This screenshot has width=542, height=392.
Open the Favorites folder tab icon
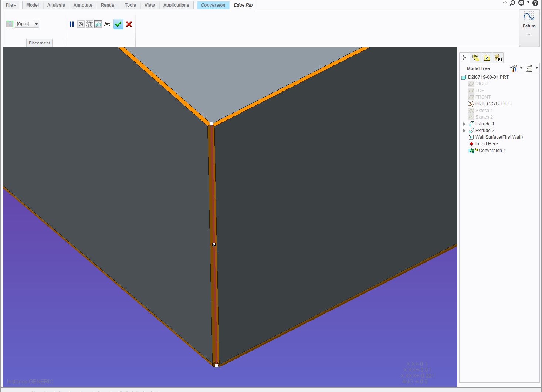[487, 58]
